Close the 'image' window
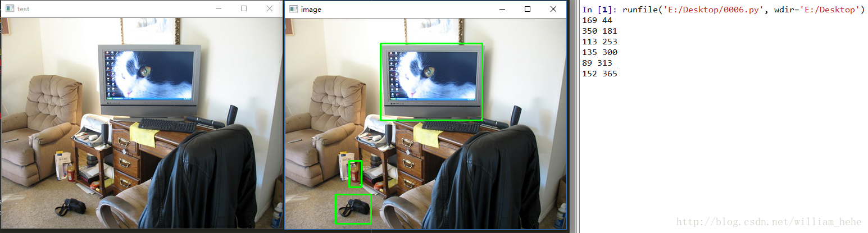 pos(553,9)
